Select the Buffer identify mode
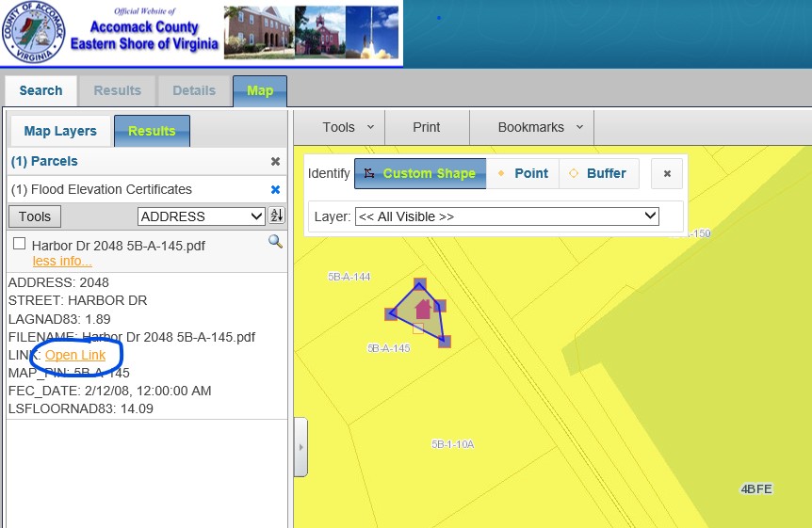 click(597, 174)
